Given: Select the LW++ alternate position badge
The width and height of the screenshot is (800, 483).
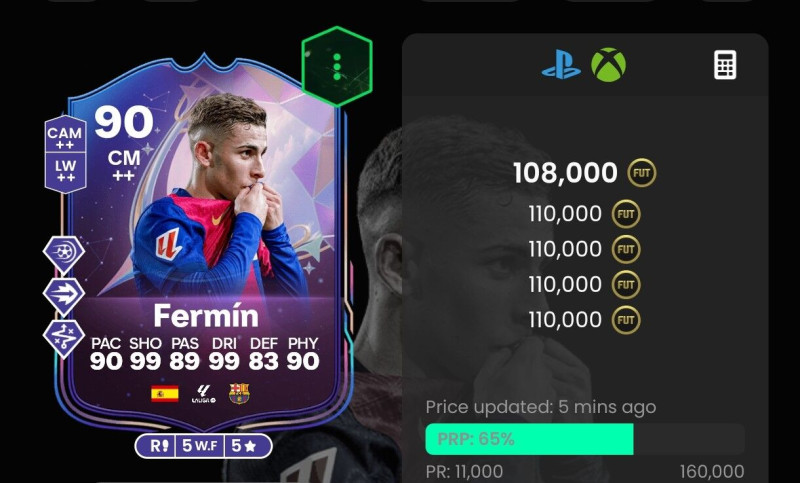Looking at the screenshot, I should 65,171.
